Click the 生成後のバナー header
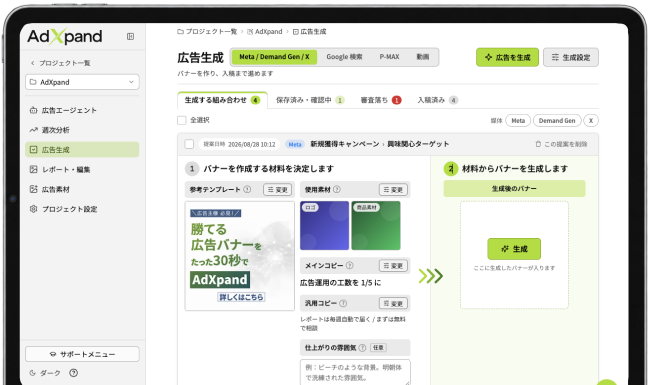 (514, 189)
